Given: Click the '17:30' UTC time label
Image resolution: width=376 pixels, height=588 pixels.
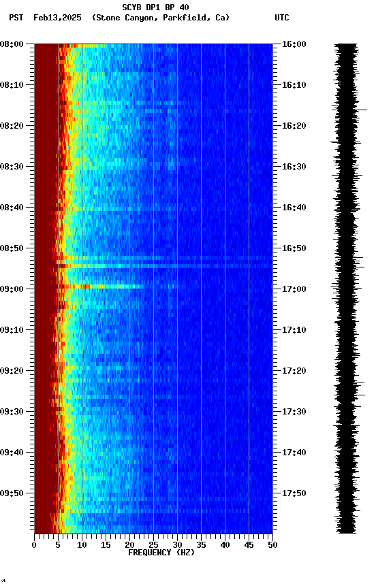Looking at the screenshot, I should (x=294, y=412).
